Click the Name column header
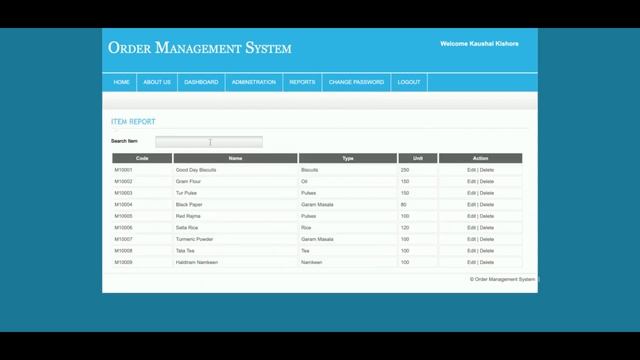 click(x=236, y=158)
